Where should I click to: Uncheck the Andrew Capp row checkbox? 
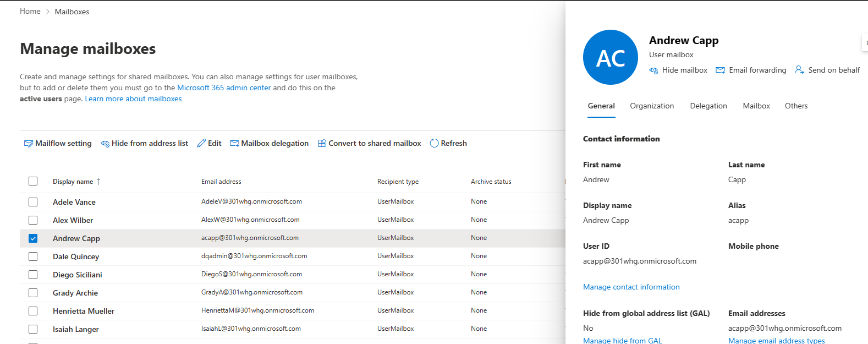tap(33, 238)
